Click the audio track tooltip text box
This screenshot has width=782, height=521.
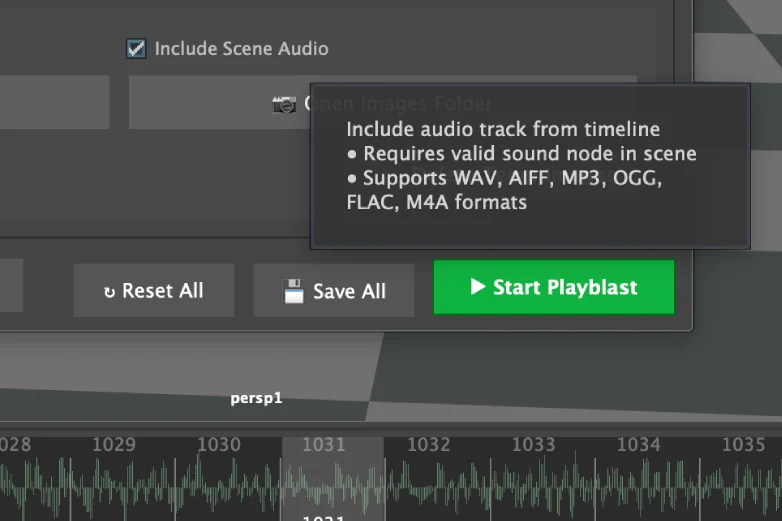coord(530,166)
